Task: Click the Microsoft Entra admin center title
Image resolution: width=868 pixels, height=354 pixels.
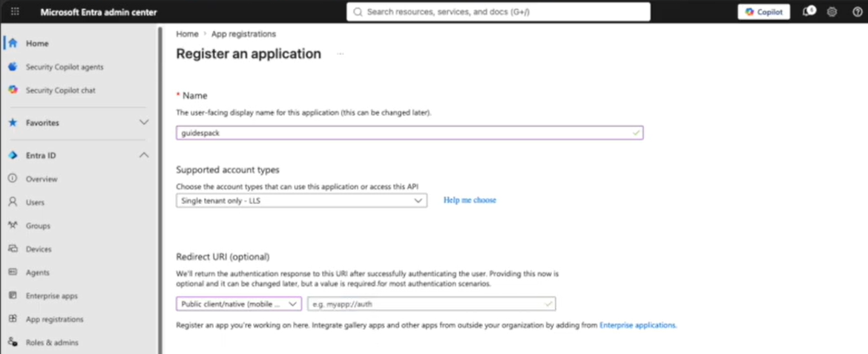Action: pos(99,12)
